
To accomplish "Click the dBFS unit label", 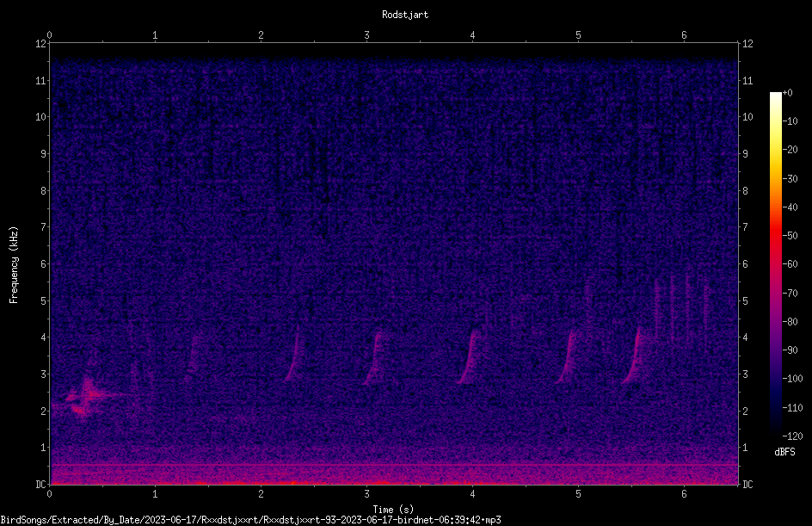I will point(784,452).
